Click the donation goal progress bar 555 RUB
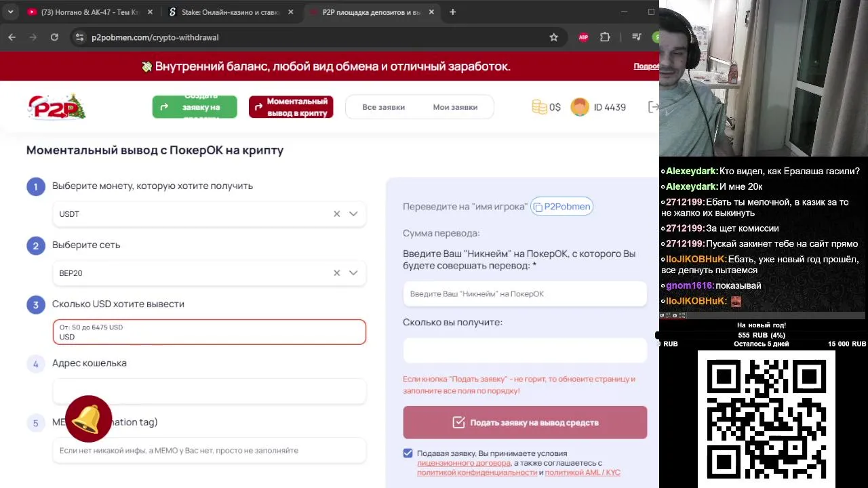The image size is (868, 488). (x=762, y=335)
